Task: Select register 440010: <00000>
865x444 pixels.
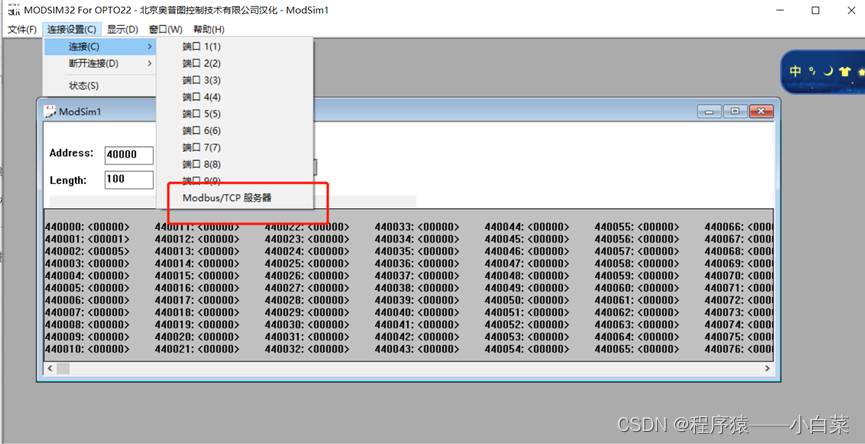Action: [87, 349]
